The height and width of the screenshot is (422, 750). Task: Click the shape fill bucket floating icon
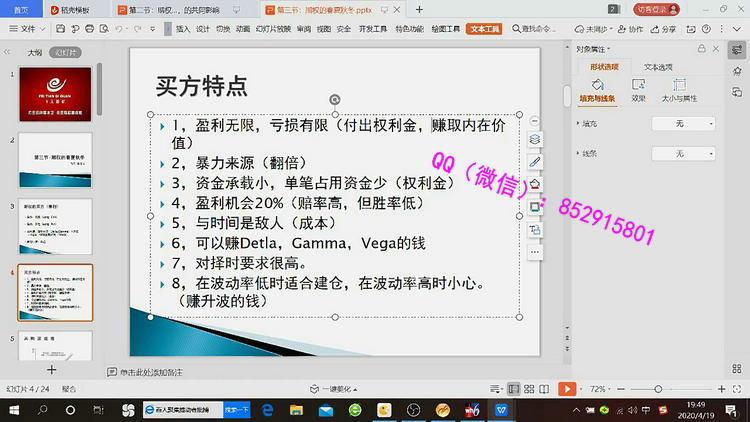(534, 184)
